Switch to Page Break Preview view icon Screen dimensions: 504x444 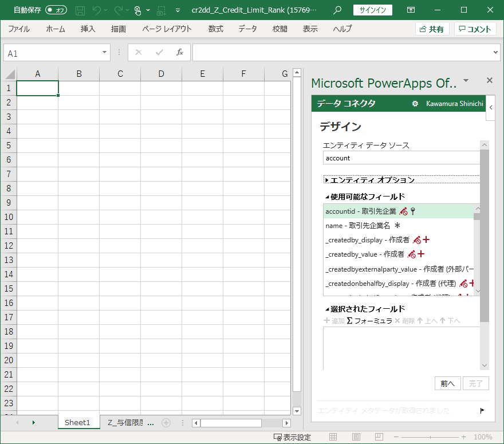point(379,437)
